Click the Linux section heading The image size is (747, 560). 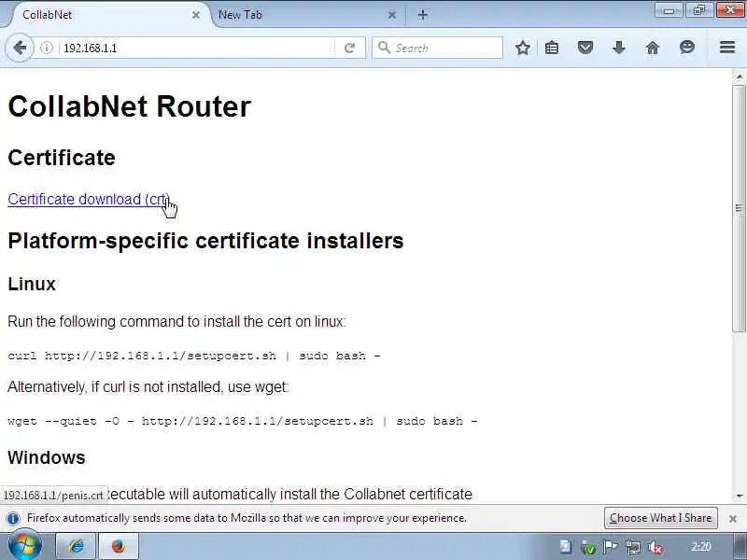(x=32, y=284)
